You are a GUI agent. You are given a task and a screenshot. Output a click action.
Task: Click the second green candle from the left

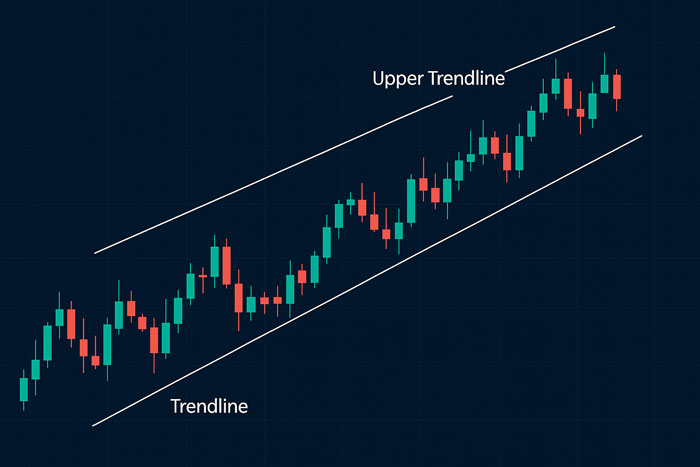pyautogui.click(x=36, y=369)
